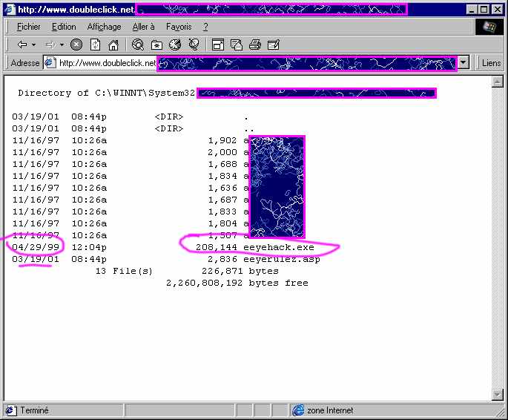Viewport: 508px width, 420px height.
Task: Toggle the Fullscreen toolbar icon
Action: click(218, 45)
